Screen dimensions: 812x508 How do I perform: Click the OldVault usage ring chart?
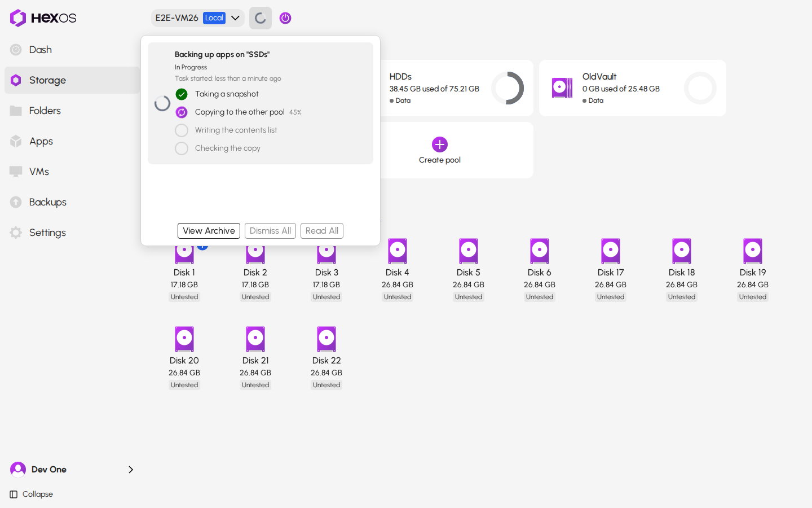tap(700, 88)
